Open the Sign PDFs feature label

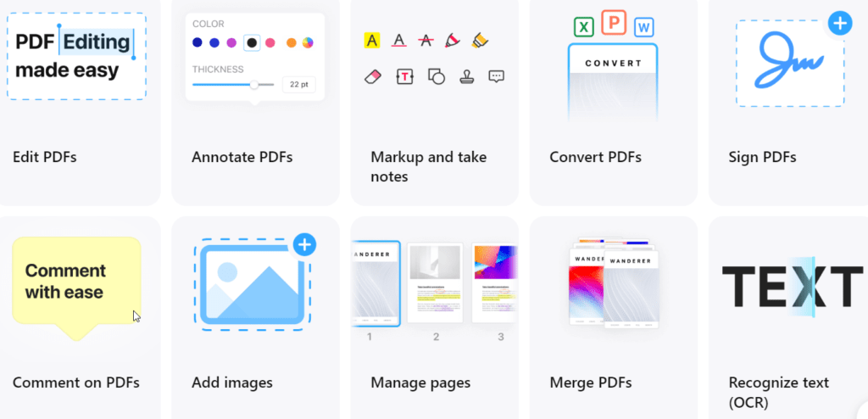pyautogui.click(x=762, y=158)
